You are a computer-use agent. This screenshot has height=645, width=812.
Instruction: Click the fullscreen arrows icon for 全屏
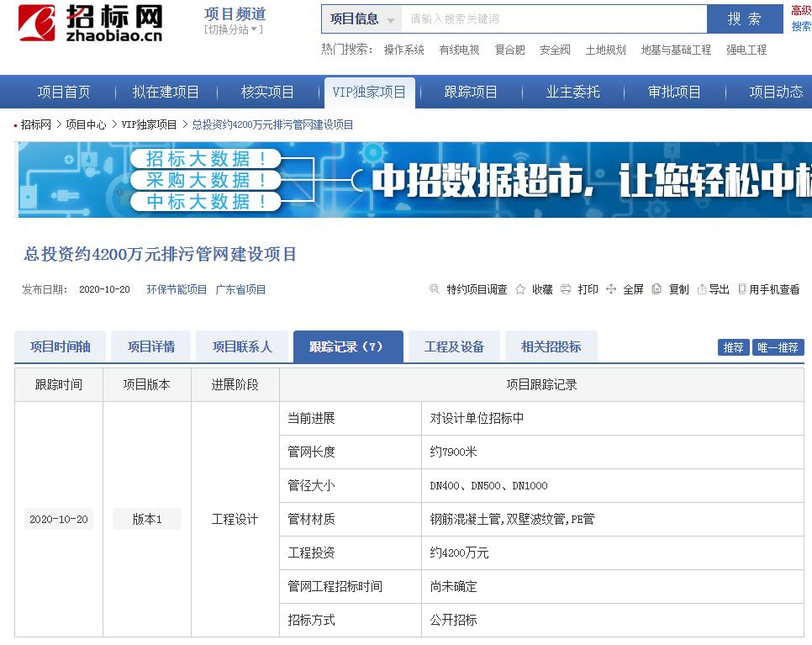(611, 289)
